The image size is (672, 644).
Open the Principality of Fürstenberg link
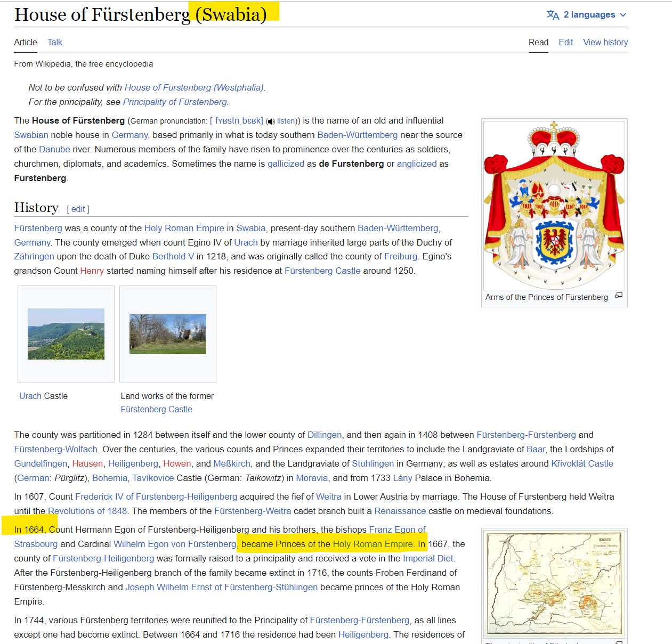click(175, 102)
